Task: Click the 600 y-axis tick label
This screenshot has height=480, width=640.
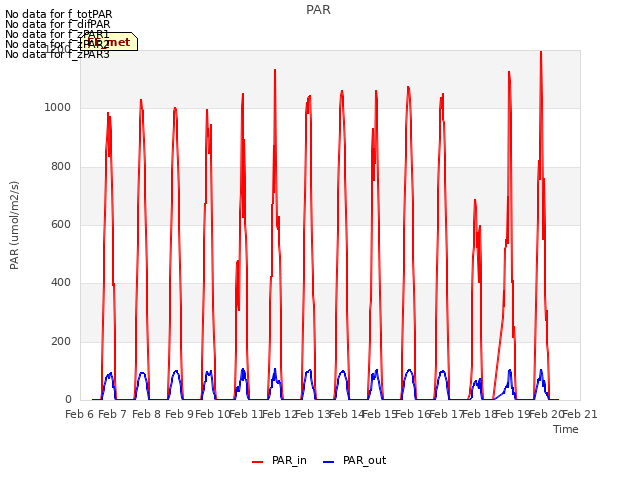Action: (61, 224)
